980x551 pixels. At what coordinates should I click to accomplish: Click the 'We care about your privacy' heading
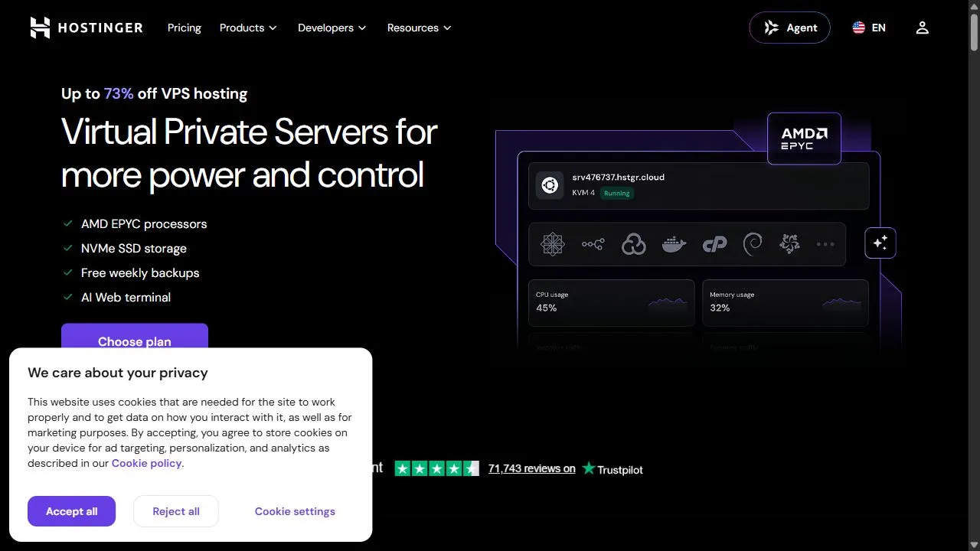118,373
